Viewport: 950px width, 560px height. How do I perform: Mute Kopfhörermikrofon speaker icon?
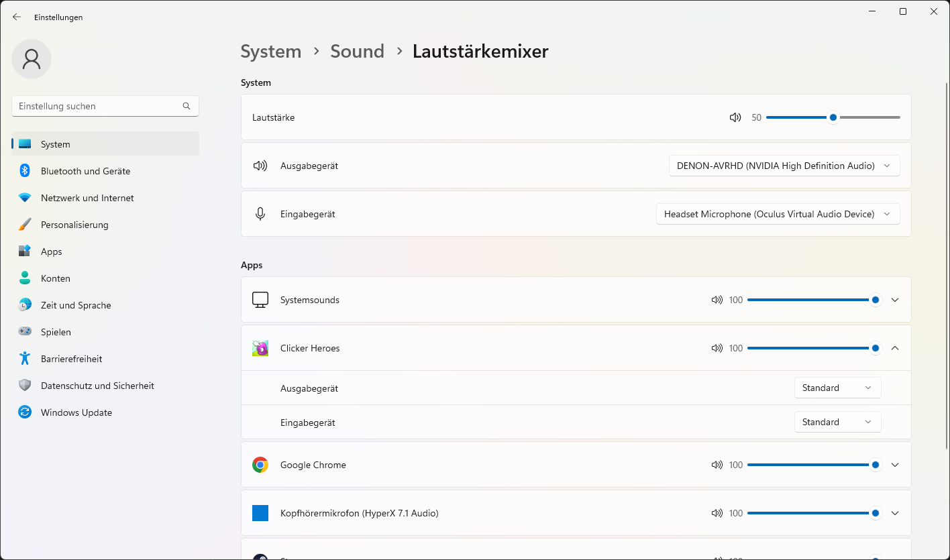[717, 513]
